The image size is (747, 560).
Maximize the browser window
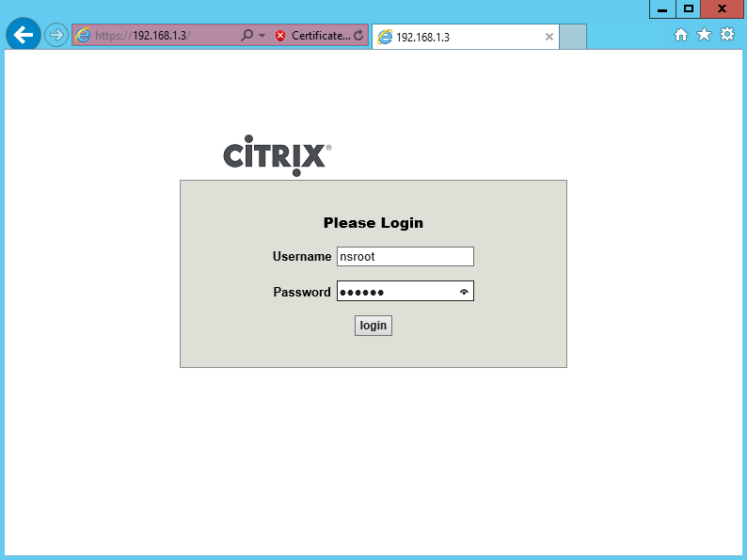688,9
